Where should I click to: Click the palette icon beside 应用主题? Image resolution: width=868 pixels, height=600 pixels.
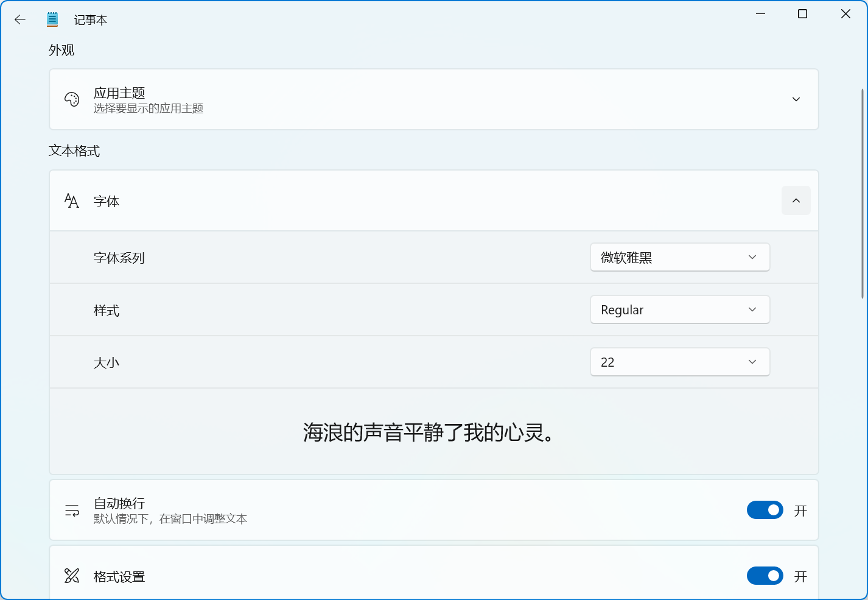pos(72,99)
